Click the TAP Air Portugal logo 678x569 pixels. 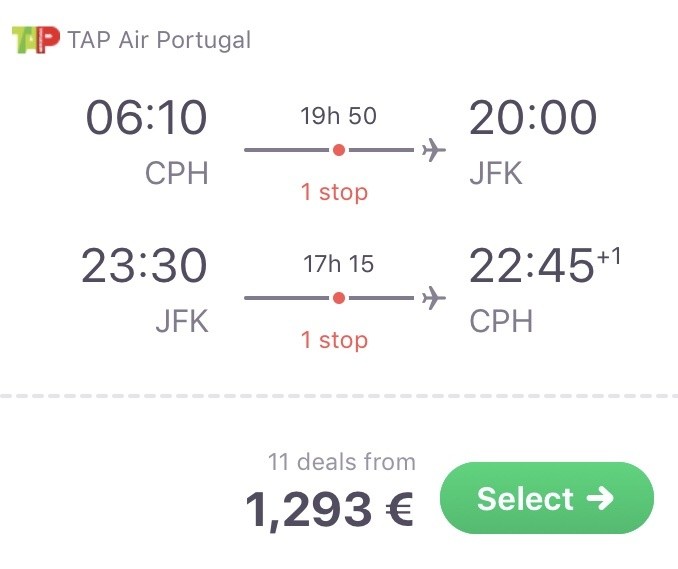point(35,40)
